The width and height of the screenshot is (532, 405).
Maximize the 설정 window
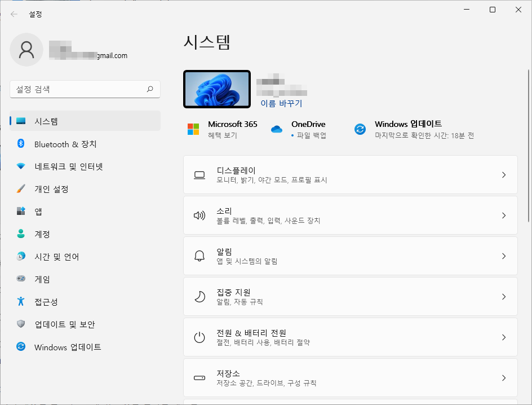[493, 10]
